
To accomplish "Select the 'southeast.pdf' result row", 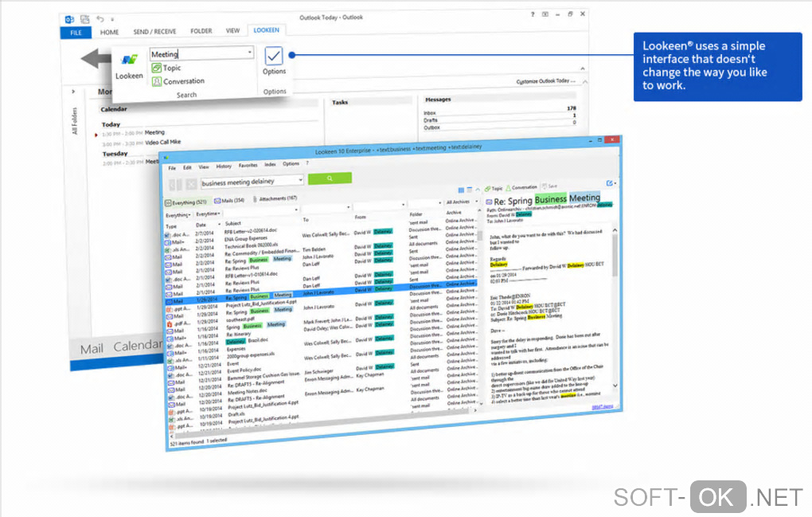I will pyautogui.click(x=241, y=320).
